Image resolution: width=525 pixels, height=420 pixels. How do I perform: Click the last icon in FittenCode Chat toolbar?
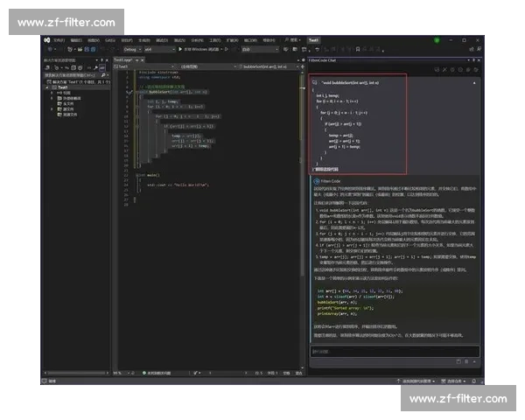pos(476,70)
